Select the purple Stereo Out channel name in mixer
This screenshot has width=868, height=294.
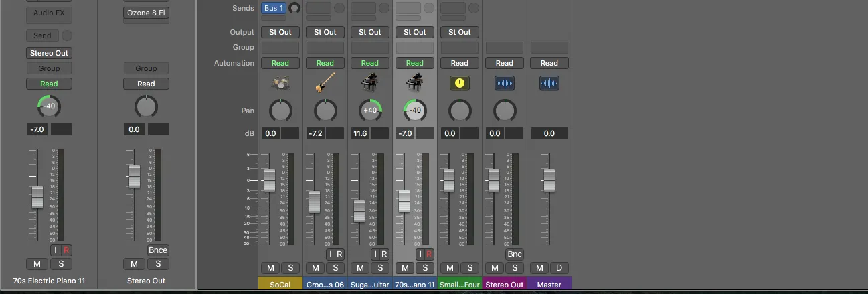click(x=505, y=284)
